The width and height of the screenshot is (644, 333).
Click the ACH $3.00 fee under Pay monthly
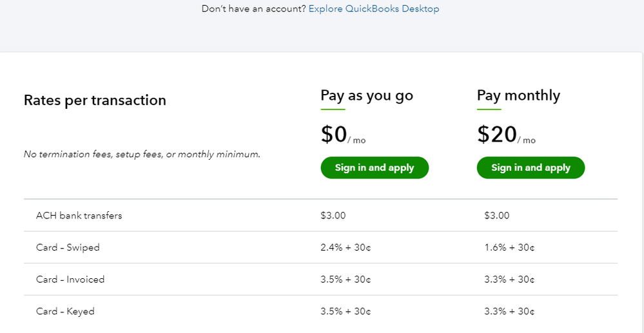coord(496,216)
